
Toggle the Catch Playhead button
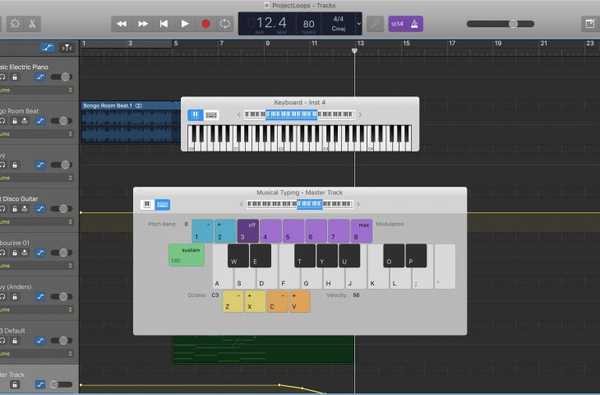tap(67, 47)
